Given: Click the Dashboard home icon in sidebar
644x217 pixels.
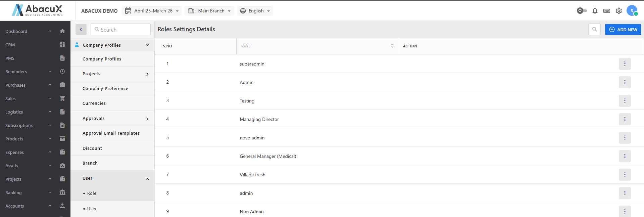Looking at the screenshot, I should click(x=62, y=31).
